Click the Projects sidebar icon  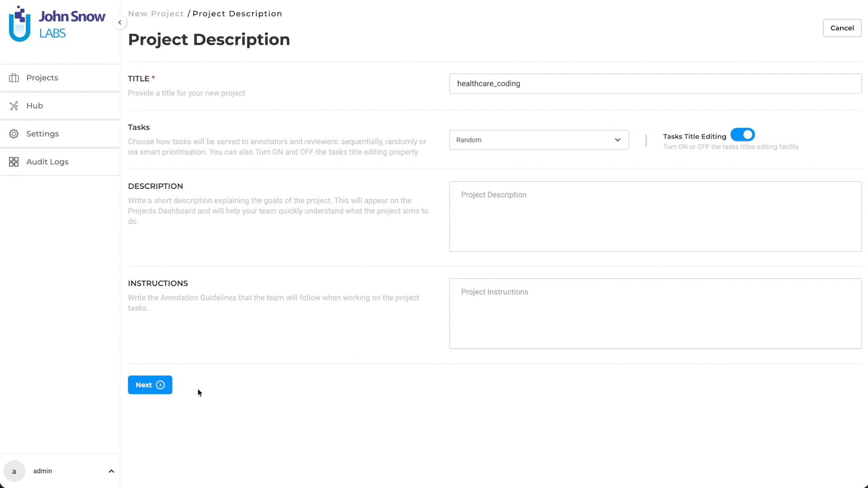[14, 78]
